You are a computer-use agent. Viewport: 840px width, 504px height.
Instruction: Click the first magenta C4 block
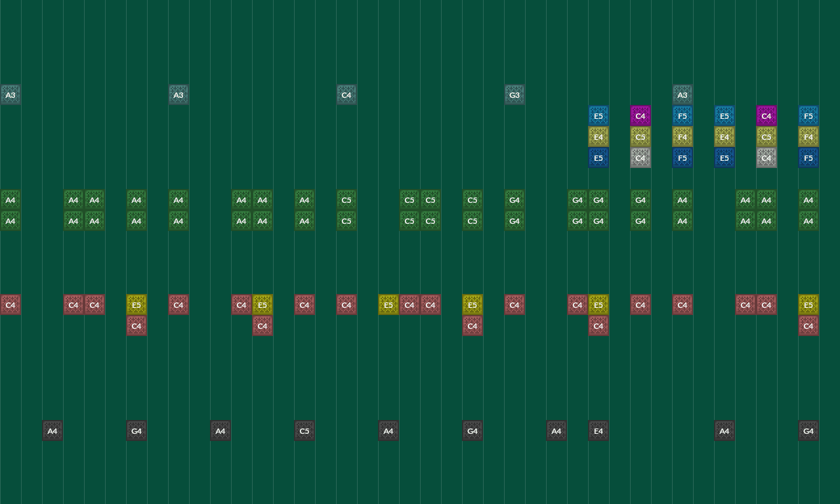coord(640,115)
